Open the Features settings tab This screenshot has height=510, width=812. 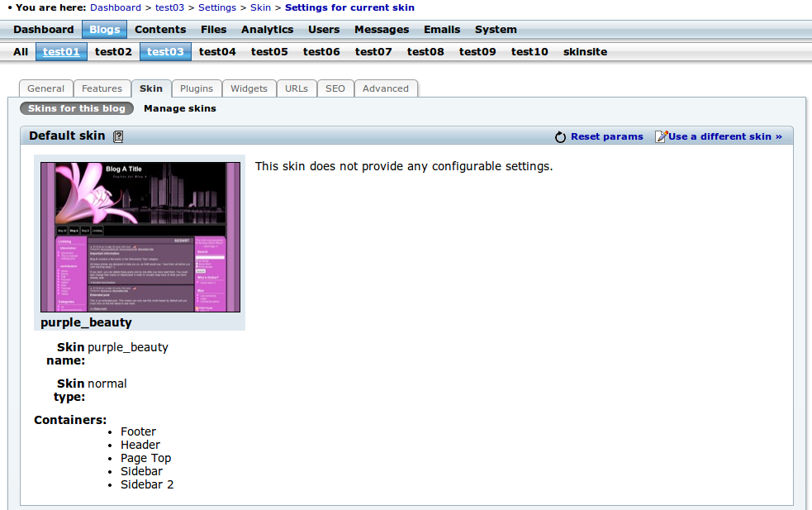[102, 88]
